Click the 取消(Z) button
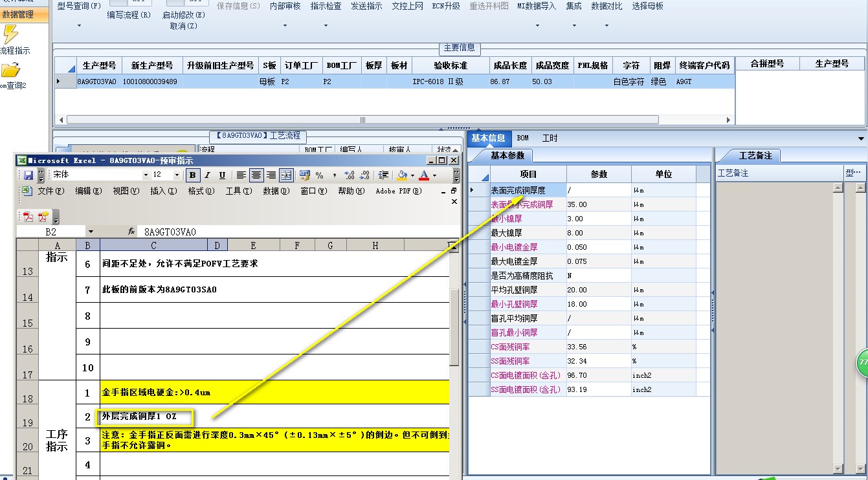Screen dimensions: 868x480 [x=184, y=26]
